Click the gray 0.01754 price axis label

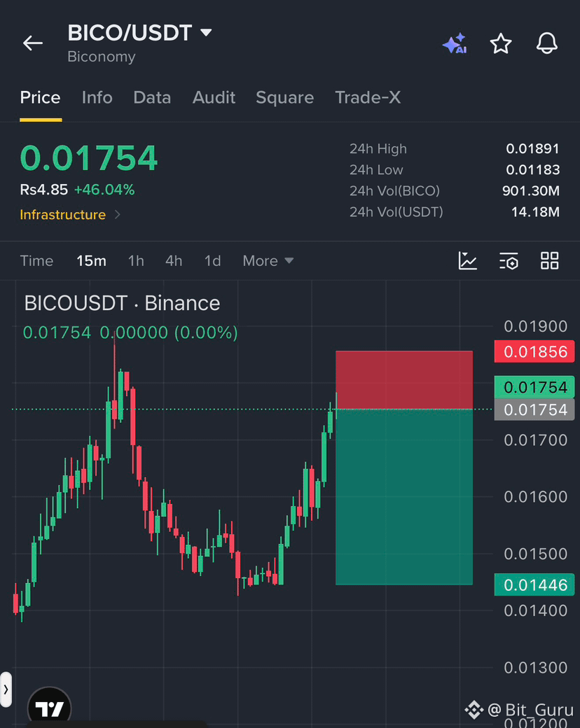point(534,409)
